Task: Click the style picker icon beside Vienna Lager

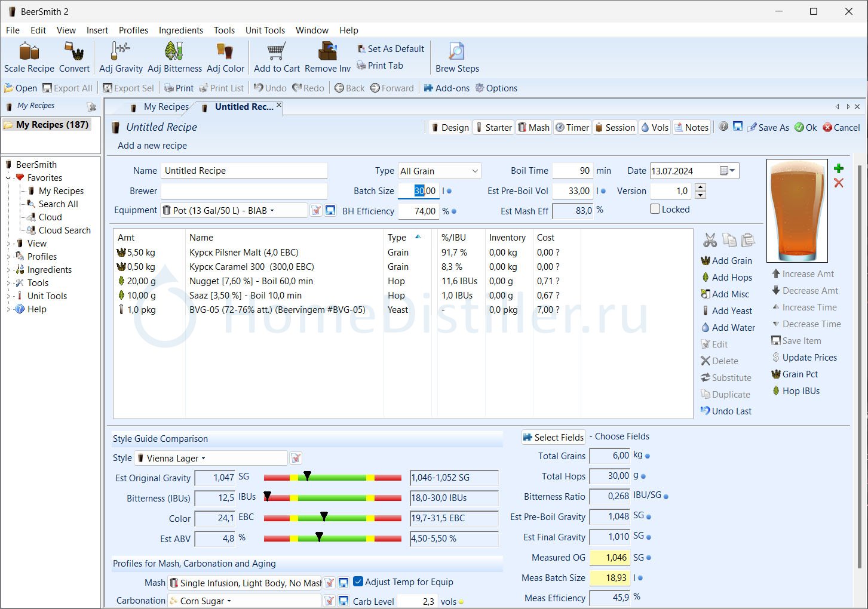Action: click(x=296, y=458)
